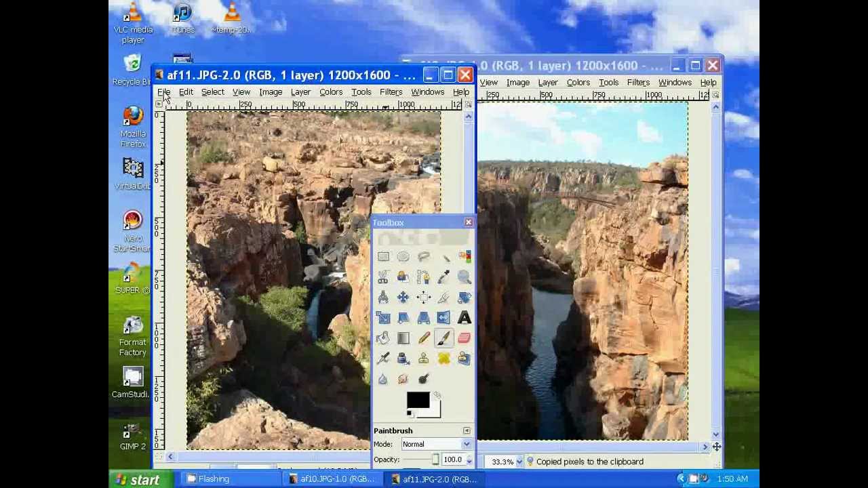Open the Mozilla Firefox desktop icon

point(133,127)
